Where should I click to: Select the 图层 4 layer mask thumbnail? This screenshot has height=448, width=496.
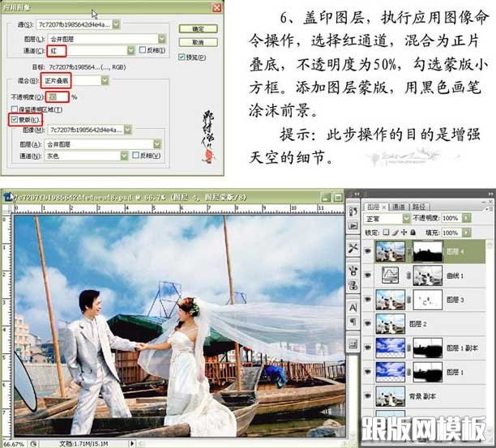point(428,251)
